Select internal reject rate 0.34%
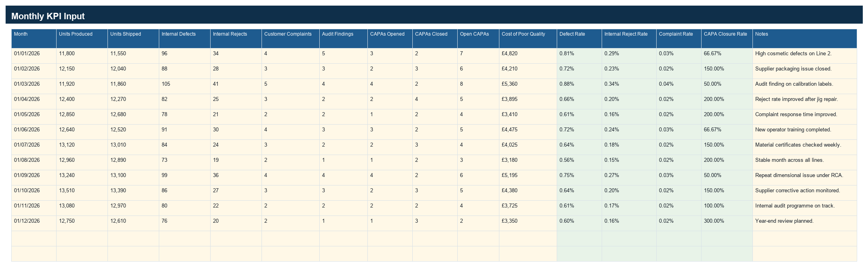Image resolution: width=868 pixels, height=274 pixels. tap(629, 87)
